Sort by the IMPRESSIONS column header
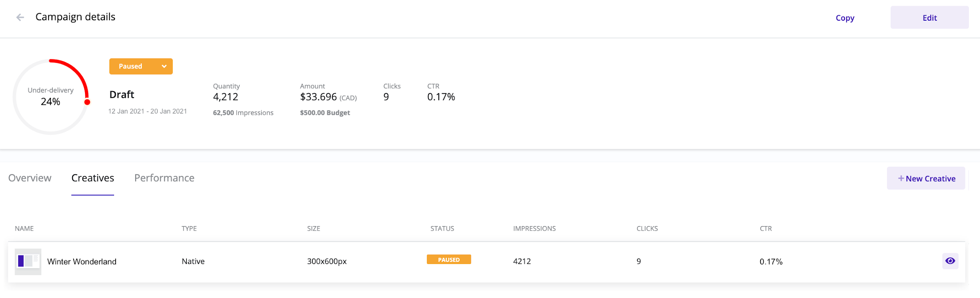The image size is (980, 298). [x=534, y=228]
